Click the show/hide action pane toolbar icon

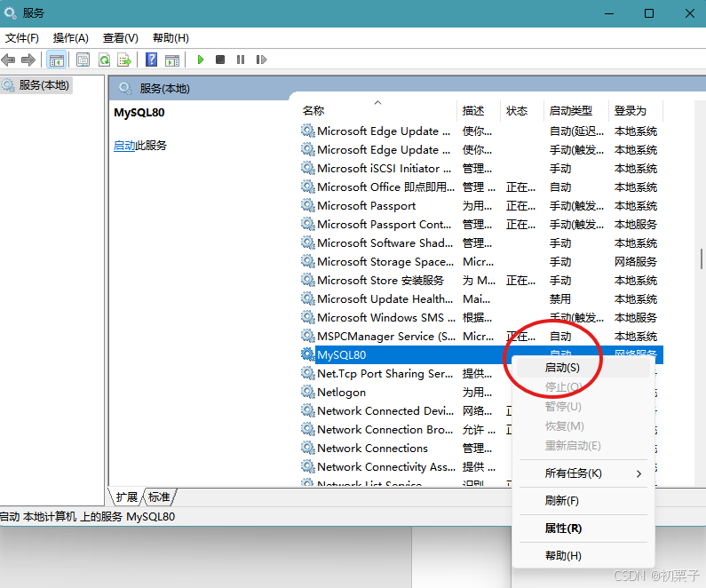point(172,60)
